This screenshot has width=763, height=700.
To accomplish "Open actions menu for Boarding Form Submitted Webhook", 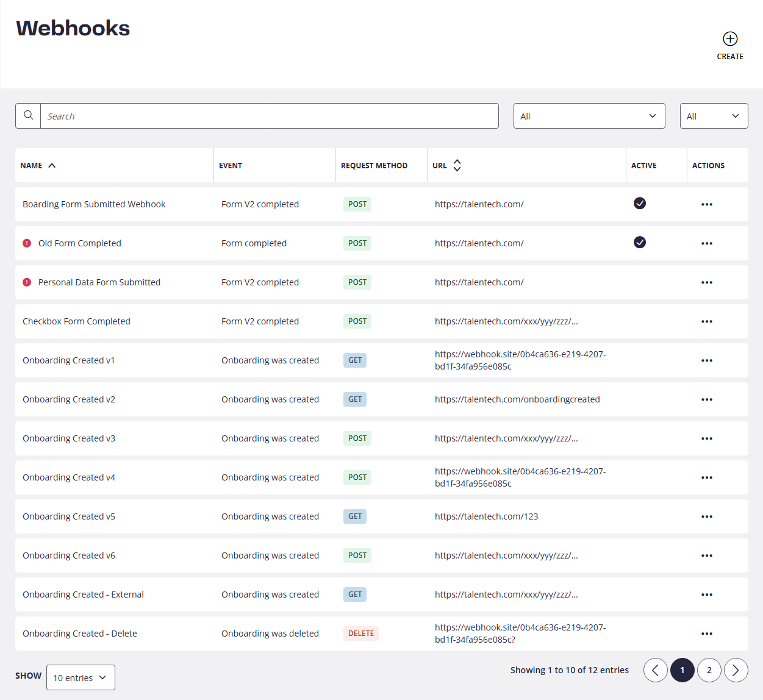I will click(707, 204).
